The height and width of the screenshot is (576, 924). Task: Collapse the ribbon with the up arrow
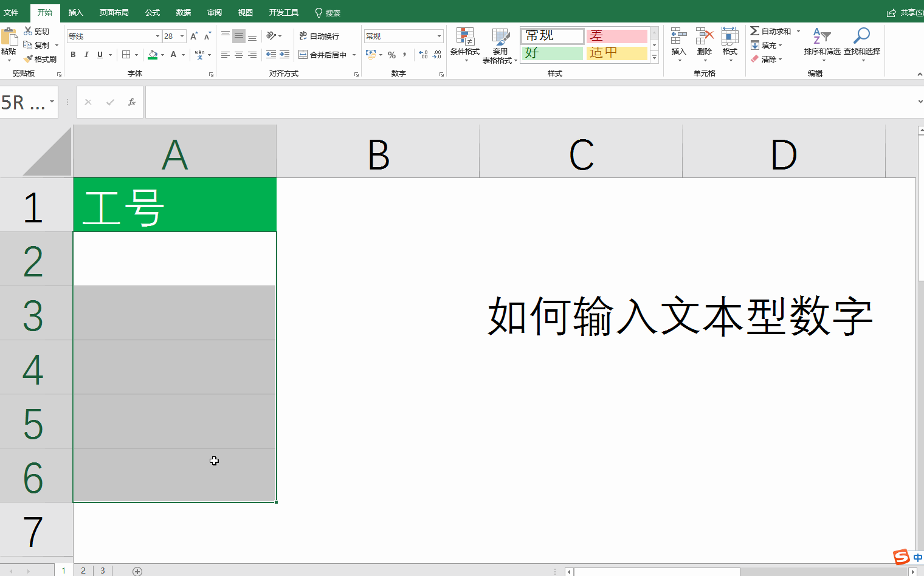tap(919, 74)
